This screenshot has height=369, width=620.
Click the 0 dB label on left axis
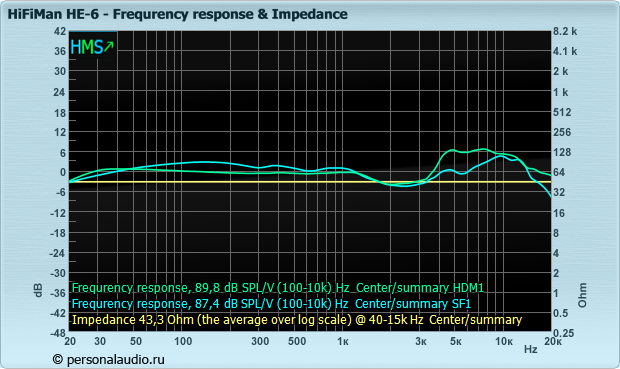pos(62,172)
